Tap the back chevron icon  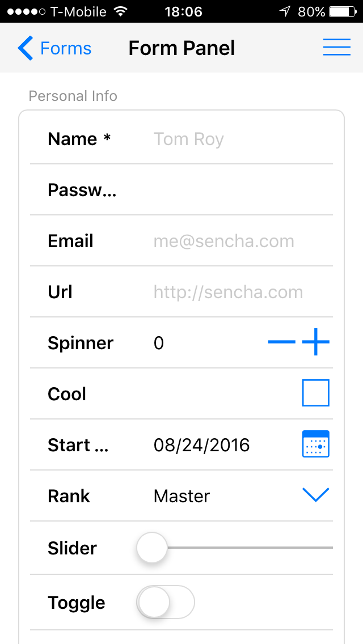click(26, 48)
